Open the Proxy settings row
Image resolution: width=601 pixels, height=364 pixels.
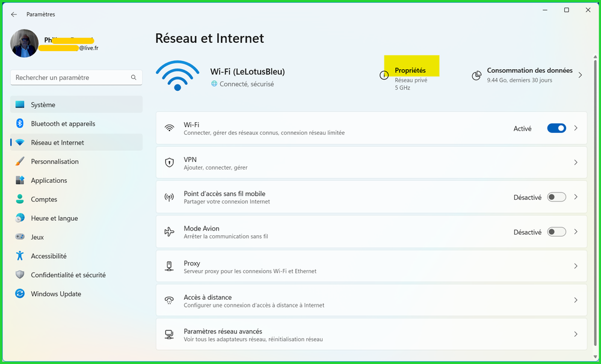[x=371, y=266]
